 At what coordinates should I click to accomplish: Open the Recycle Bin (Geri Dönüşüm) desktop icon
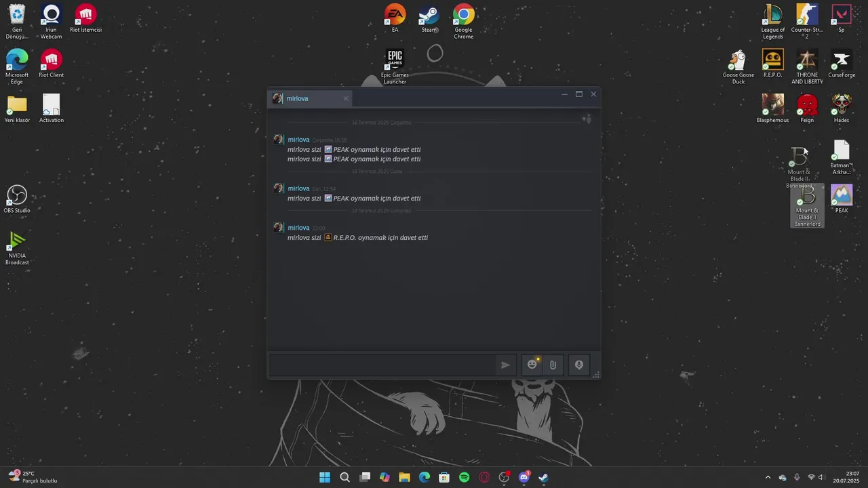tap(17, 21)
